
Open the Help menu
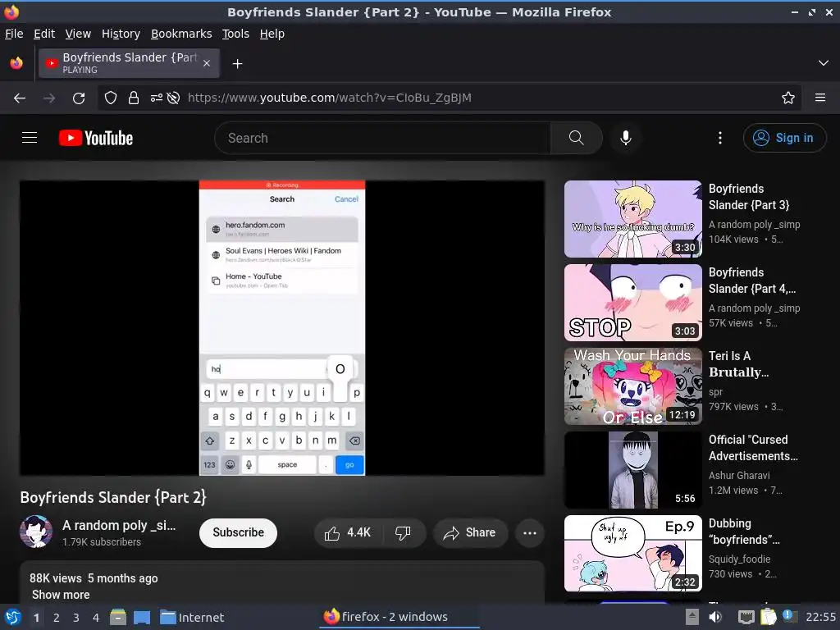tap(272, 34)
